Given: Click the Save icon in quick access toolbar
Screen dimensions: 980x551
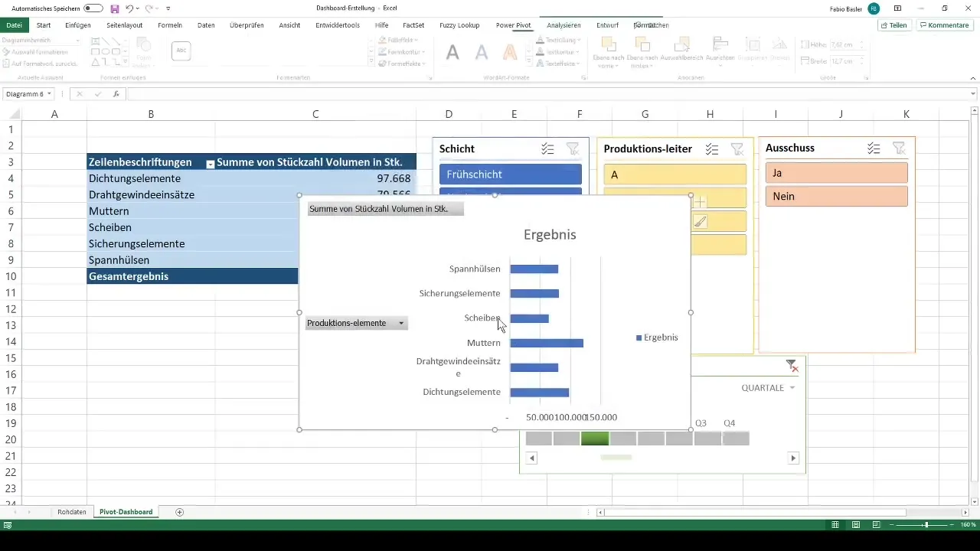Looking at the screenshot, I should tap(115, 8).
